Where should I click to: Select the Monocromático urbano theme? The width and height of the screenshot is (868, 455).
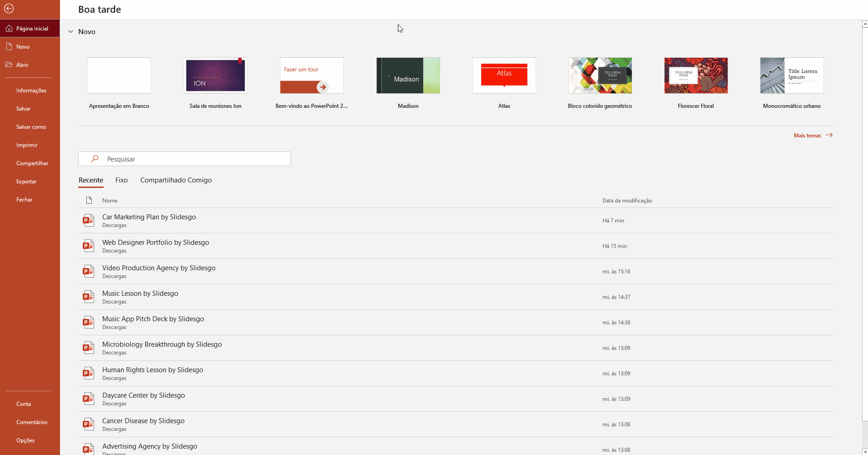792,76
